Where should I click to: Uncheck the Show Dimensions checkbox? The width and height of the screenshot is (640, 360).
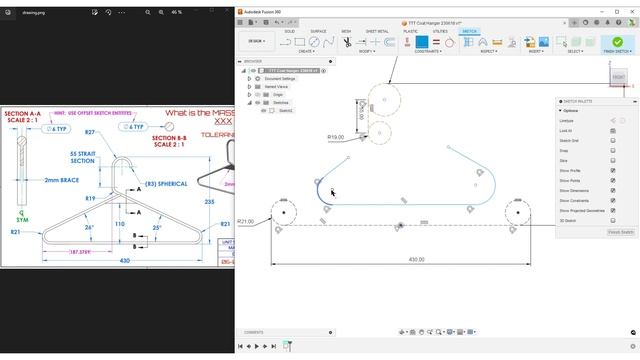point(613,191)
